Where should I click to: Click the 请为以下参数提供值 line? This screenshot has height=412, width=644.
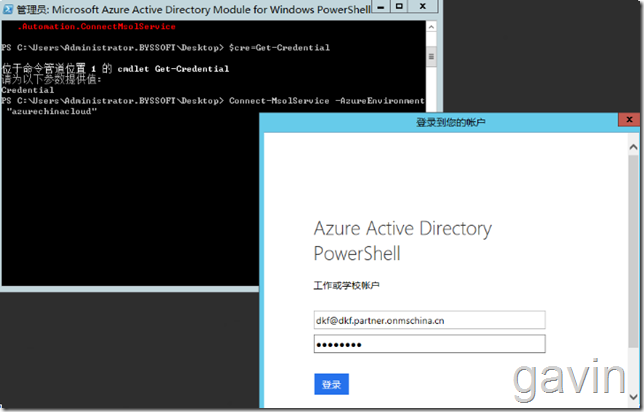coord(51,79)
